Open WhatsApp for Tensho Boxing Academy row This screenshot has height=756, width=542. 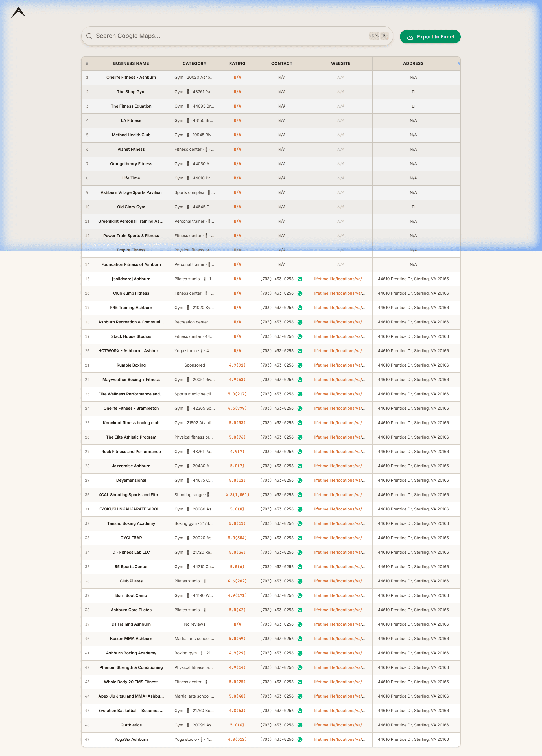click(300, 524)
